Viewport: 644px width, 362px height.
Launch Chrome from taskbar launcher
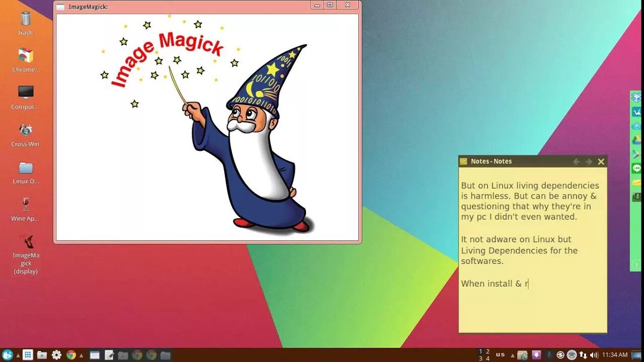point(71,355)
